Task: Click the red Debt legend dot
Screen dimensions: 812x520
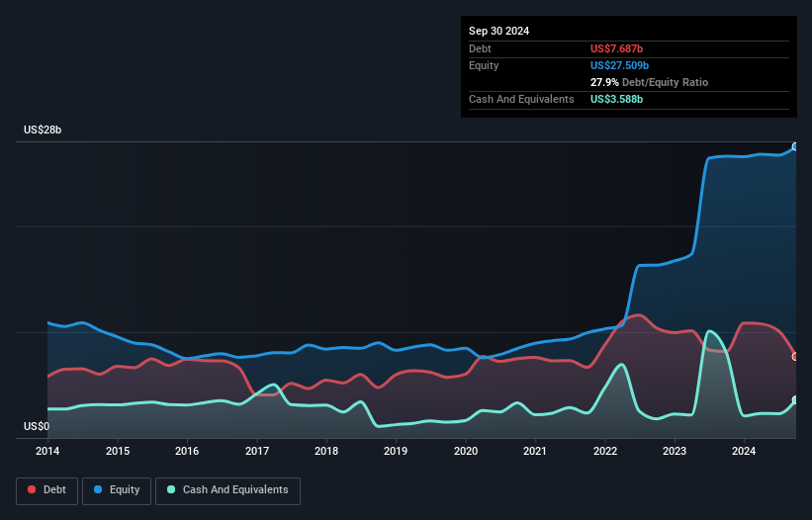Action: click(32, 489)
